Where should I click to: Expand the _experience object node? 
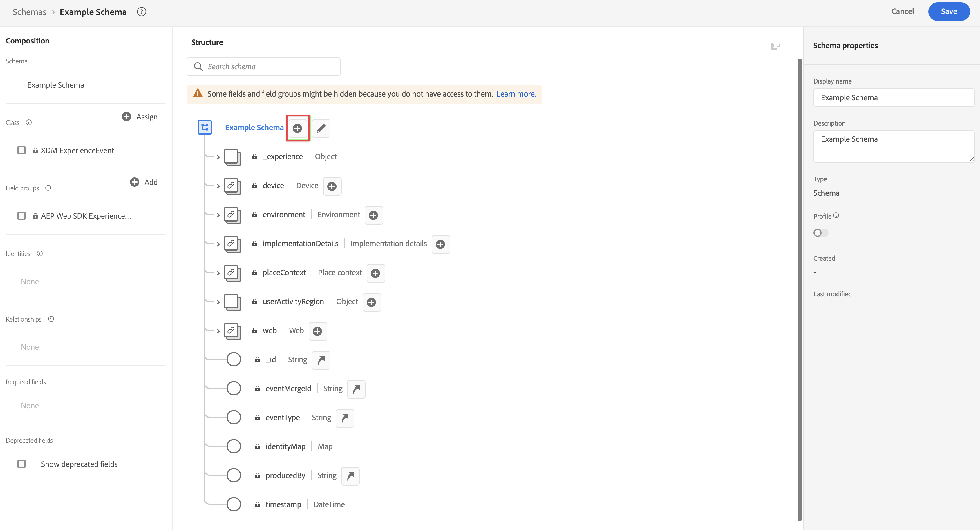tap(218, 157)
